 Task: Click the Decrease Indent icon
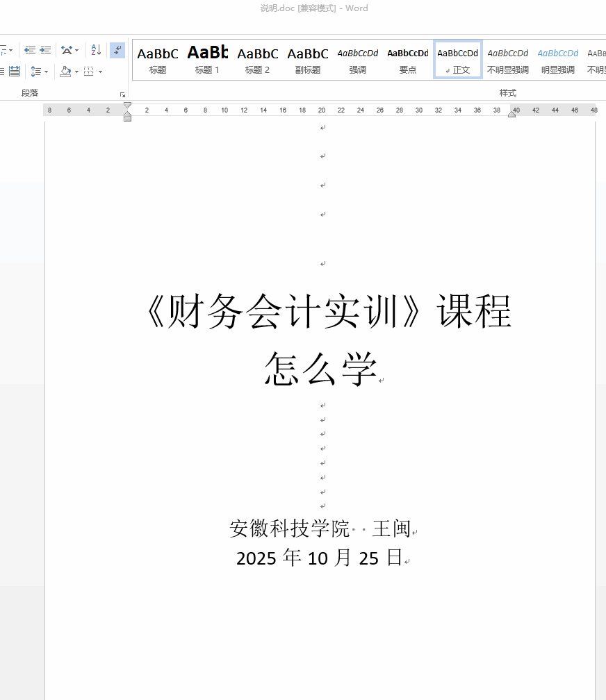click(x=30, y=50)
